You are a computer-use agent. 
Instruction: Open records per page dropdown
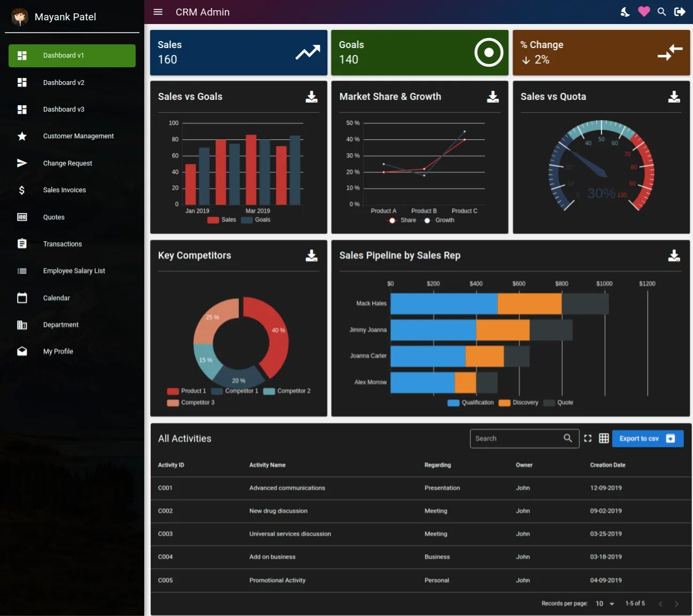(605, 604)
